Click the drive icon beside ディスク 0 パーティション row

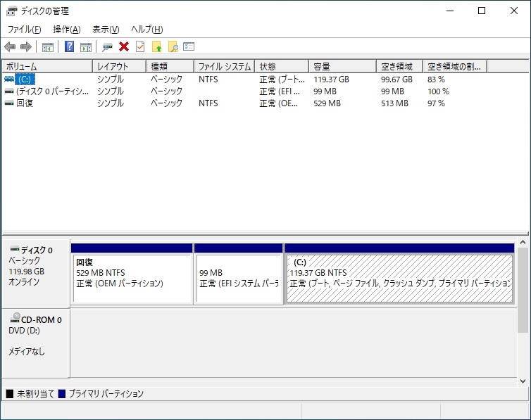(9, 91)
